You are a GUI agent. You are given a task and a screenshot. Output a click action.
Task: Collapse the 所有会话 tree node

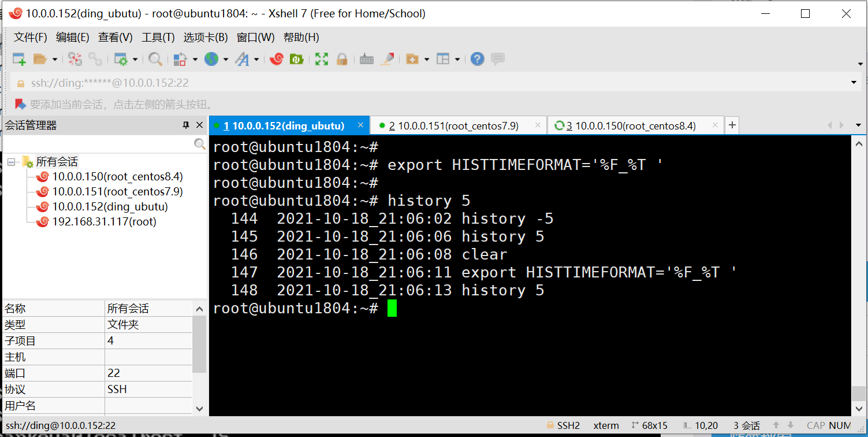(x=11, y=162)
